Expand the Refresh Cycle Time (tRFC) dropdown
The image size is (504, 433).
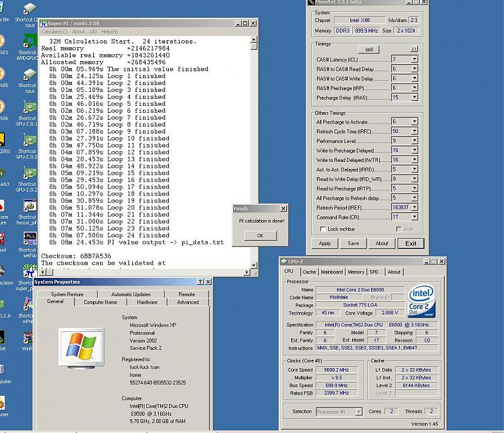pyautogui.click(x=415, y=131)
